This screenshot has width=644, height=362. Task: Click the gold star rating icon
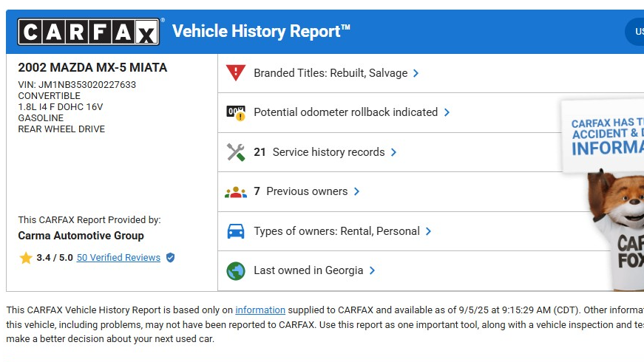click(26, 258)
